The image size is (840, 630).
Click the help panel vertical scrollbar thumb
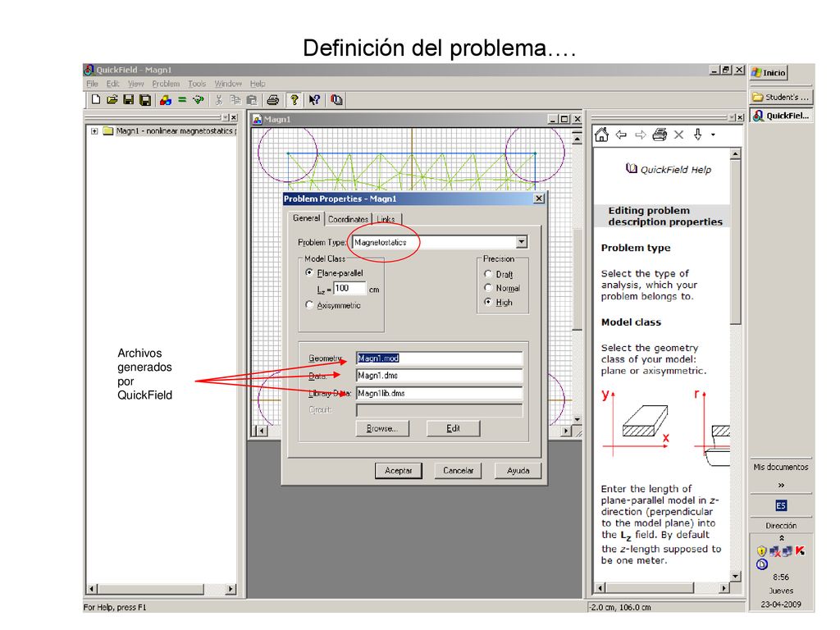pyautogui.click(x=736, y=242)
